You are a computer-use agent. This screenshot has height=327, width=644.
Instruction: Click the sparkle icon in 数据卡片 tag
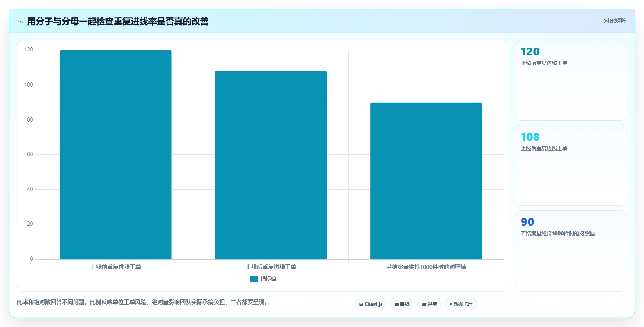tap(451, 304)
